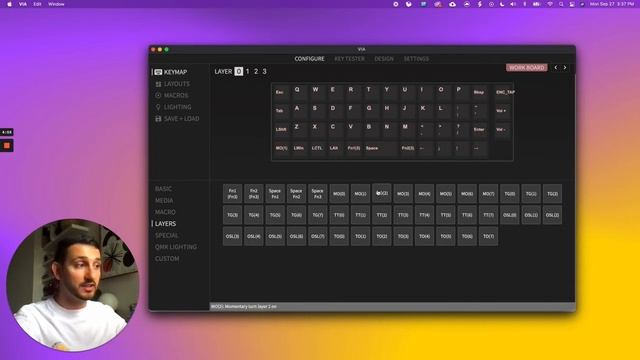Click the recording timer label
This screenshot has height=360, width=640.
point(7,132)
